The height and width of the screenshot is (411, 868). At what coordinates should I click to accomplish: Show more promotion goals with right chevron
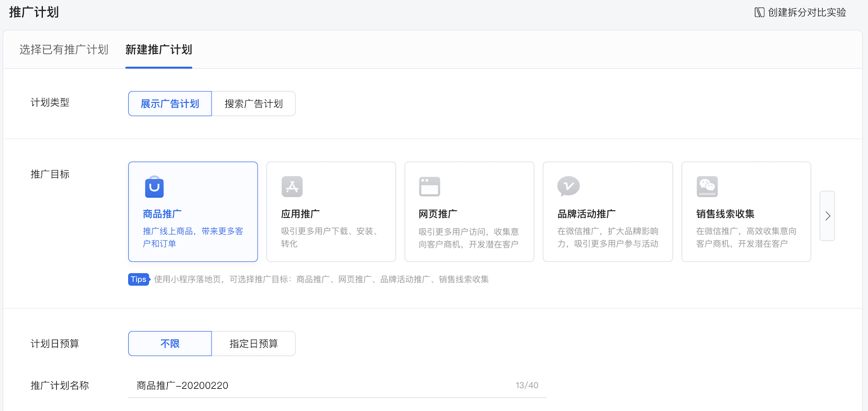tap(827, 216)
